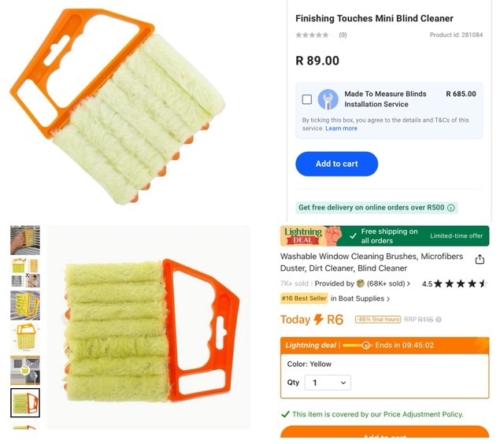The width and height of the screenshot is (504, 444).
Task: Open the Learn more link
Action: tap(341, 128)
